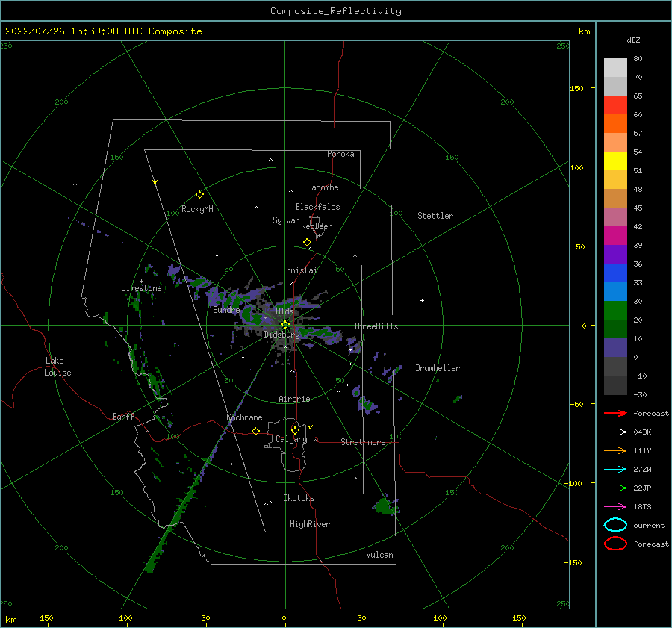Click the cyan current ellipse icon
Viewport: 672px width, 628px height.
click(x=615, y=525)
